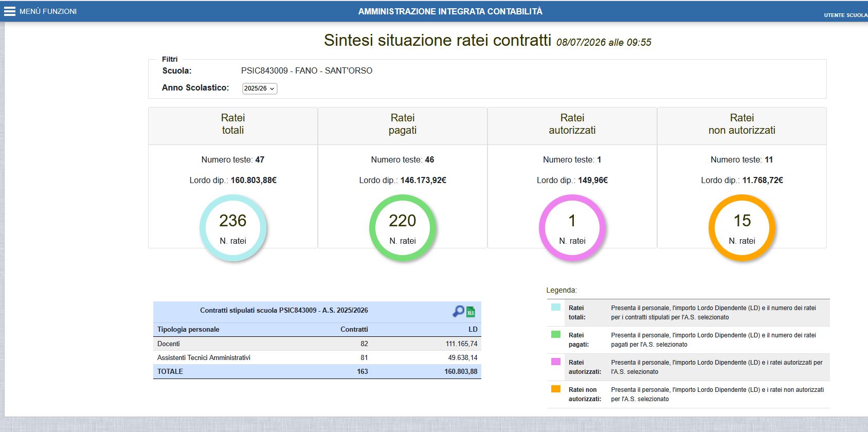
Task: Click the orange legend swatch for Ratei non autorizzati
Action: coord(556,389)
